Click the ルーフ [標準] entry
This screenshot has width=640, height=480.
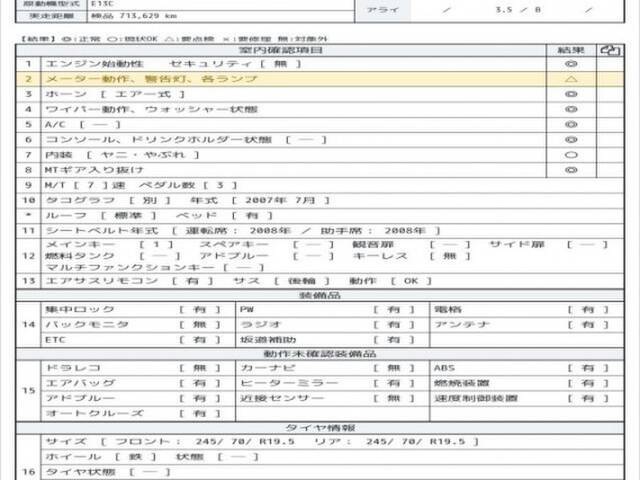(101, 216)
